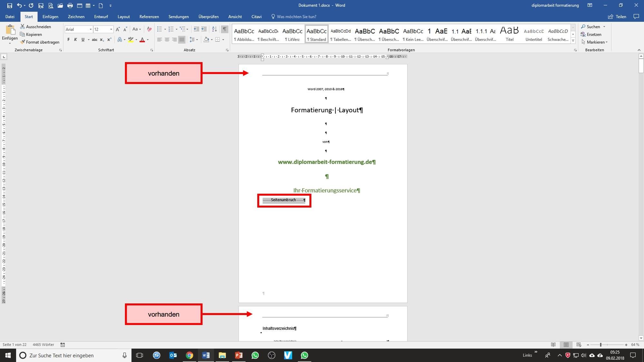The height and width of the screenshot is (362, 644).
Task: Open the font size dropdown
Action: [111, 29]
